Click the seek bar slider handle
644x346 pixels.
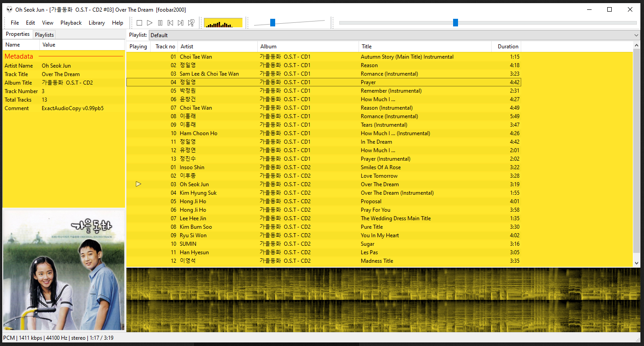(x=455, y=23)
